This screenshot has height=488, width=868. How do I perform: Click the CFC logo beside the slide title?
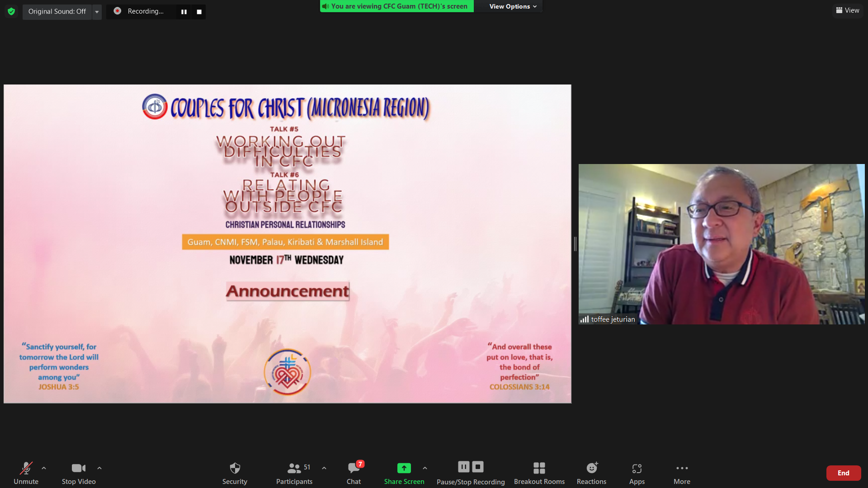pos(155,107)
